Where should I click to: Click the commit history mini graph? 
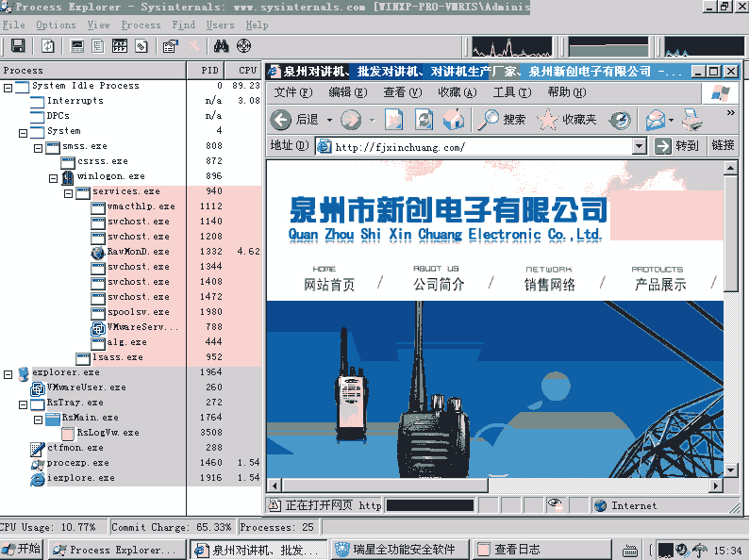click(608, 47)
